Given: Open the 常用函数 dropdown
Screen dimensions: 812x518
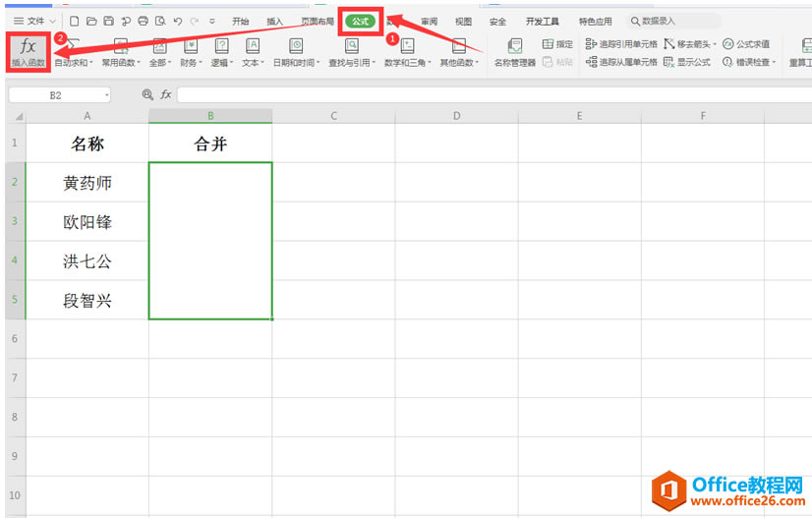Looking at the screenshot, I should click(121, 53).
